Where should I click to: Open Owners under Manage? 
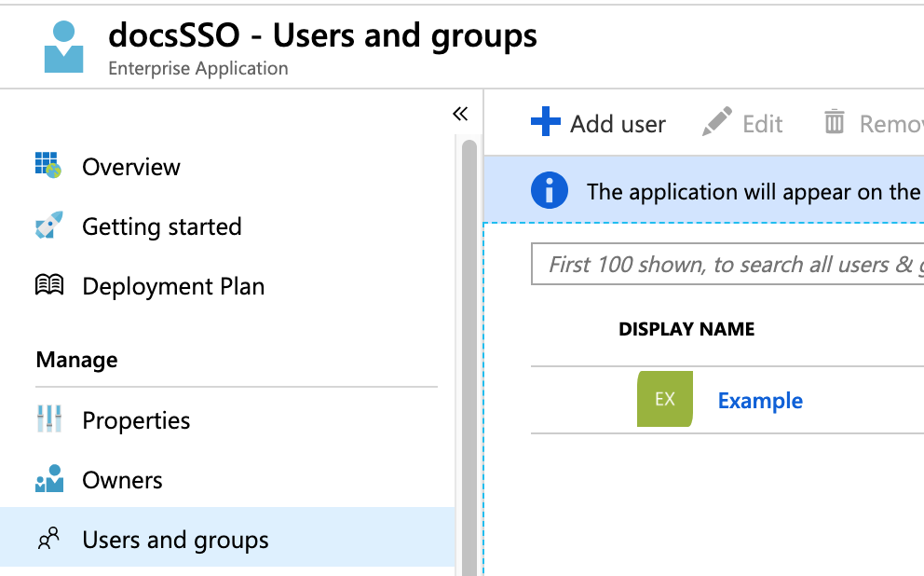[122, 481]
